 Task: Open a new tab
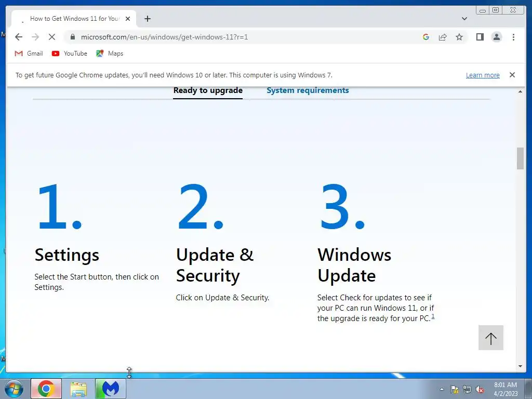point(147,19)
